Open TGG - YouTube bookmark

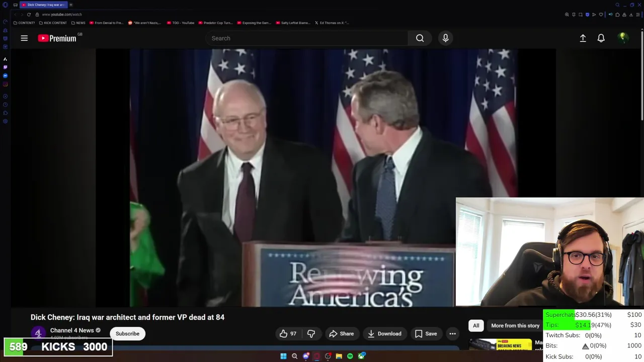click(x=180, y=23)
